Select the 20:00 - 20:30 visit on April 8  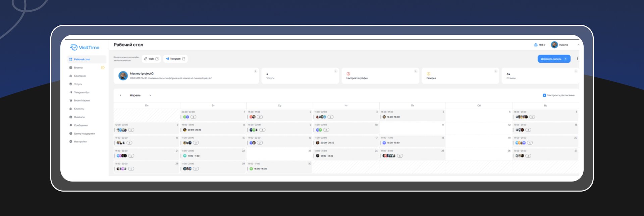(192, 130)
